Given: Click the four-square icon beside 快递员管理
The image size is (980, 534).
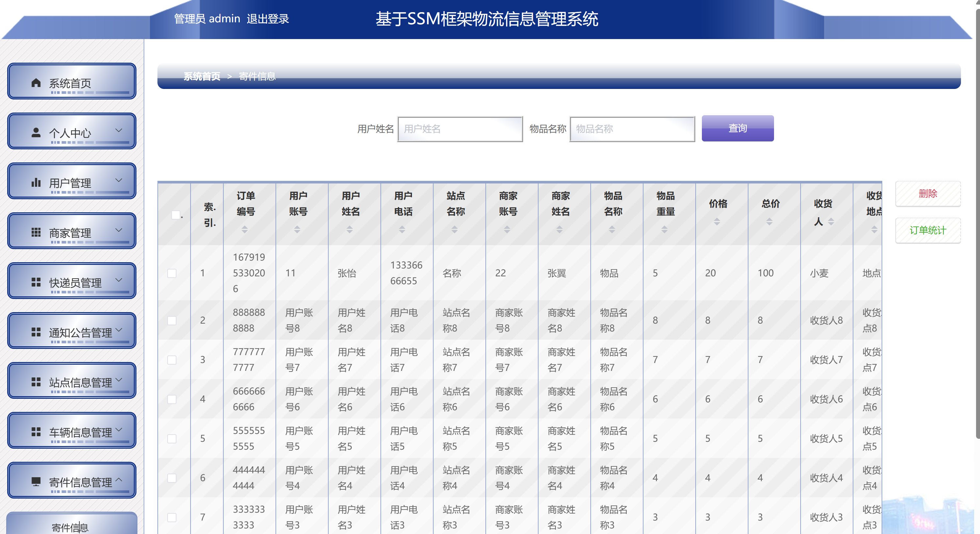Looking at the screenshot, I should pos(36,282).
